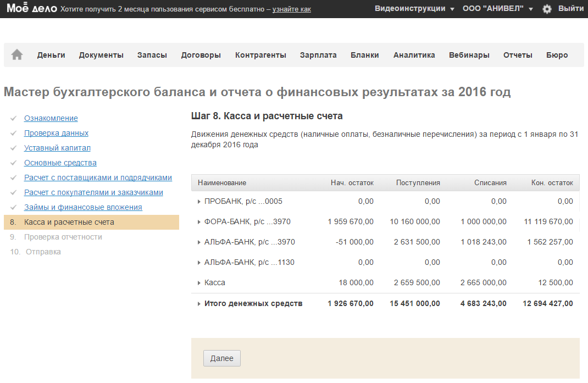Click Выйти to log out
This screenshot has width=588, height=383.
[x=570, y=9]
